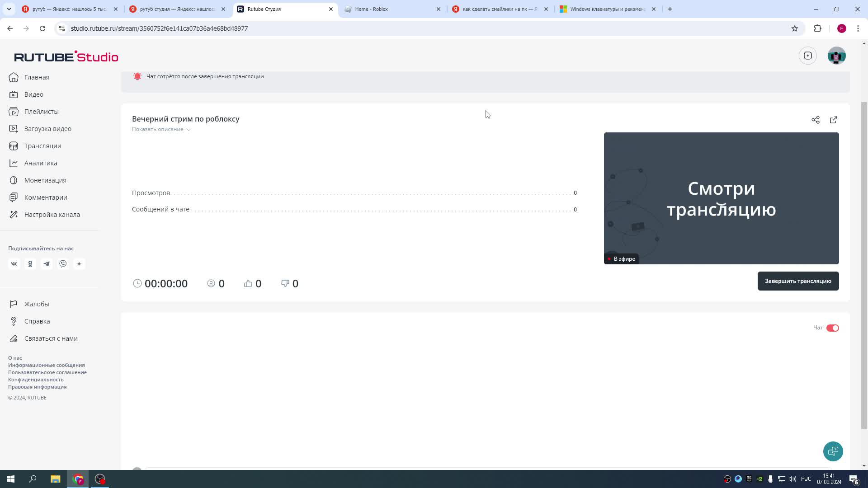The width and height of the screenshot is (868, 488).
Task: Disable the Чат toggle
Action: click(x=832, y=328)
